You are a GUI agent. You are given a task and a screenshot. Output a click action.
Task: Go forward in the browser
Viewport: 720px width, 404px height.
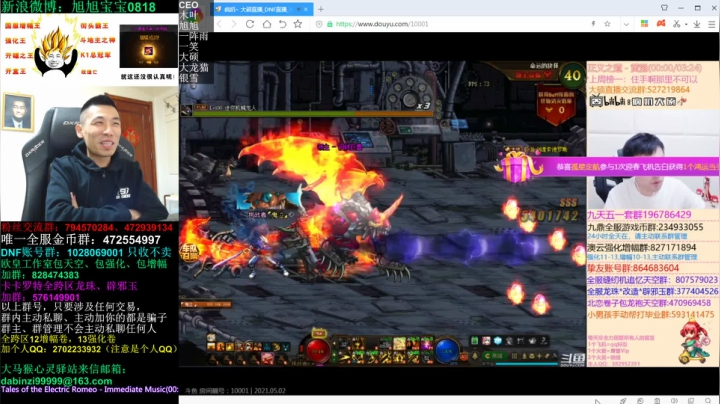234,24
